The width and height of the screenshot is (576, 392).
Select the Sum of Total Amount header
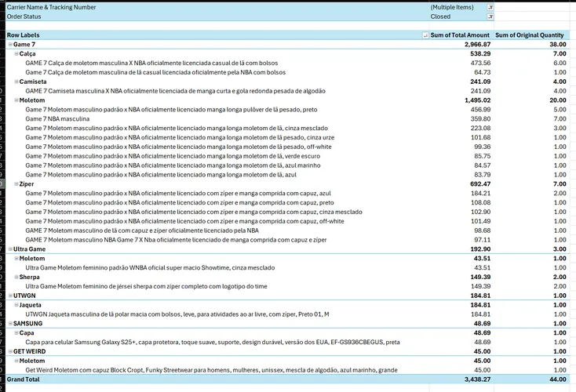click(460, 35)
